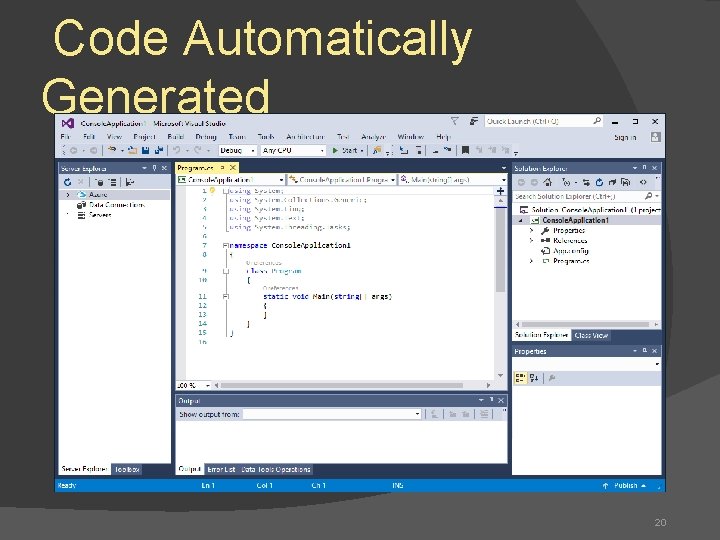Click notifications flag icon in title bar
Image resolution: width=720 pixels, height=540 pixels.
tap(455, 121)
